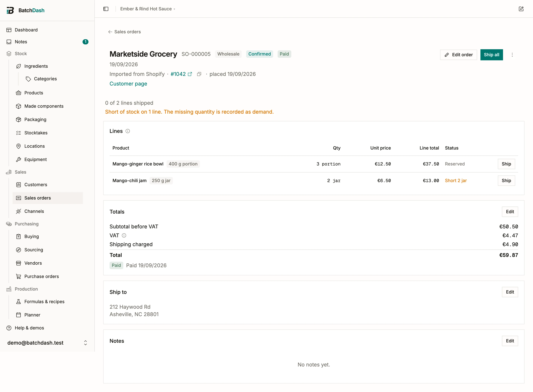The height and width of the screenshot is (392, 533).
Task: Click the Edit order button
Action: 458,55
